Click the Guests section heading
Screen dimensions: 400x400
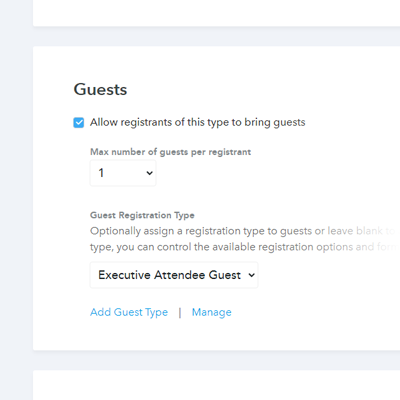[x=100, y=89]
